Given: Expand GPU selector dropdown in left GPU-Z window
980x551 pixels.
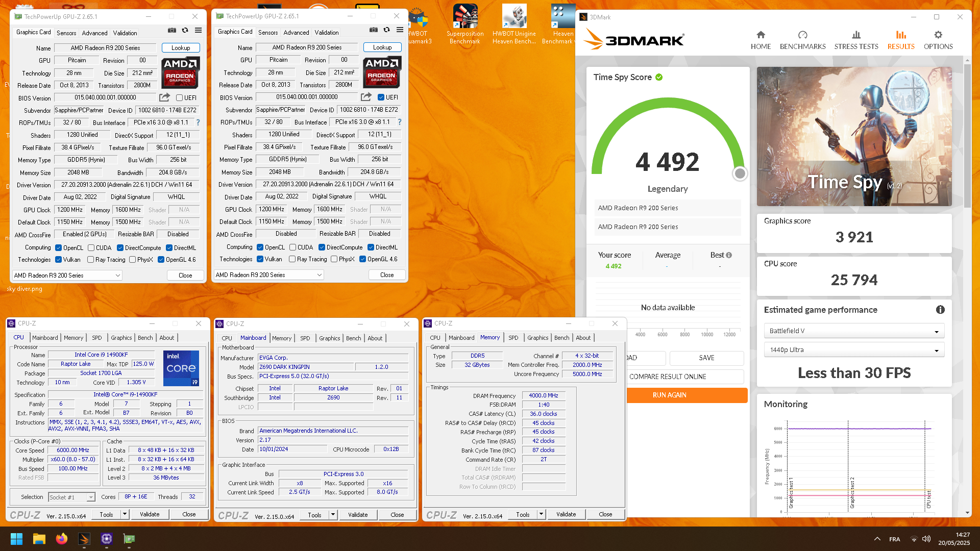Looking at the screenshot, I should pyautogui.click(x=67, y=275).
